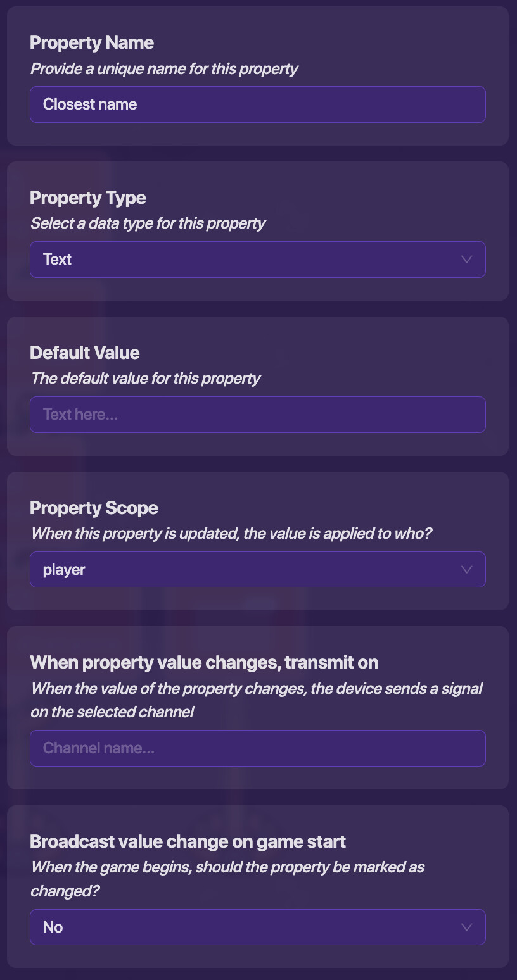This screenshot has height=980, width=517.
Task: Click the "value is applied to who?" hint
Action: tap(231, 534)
